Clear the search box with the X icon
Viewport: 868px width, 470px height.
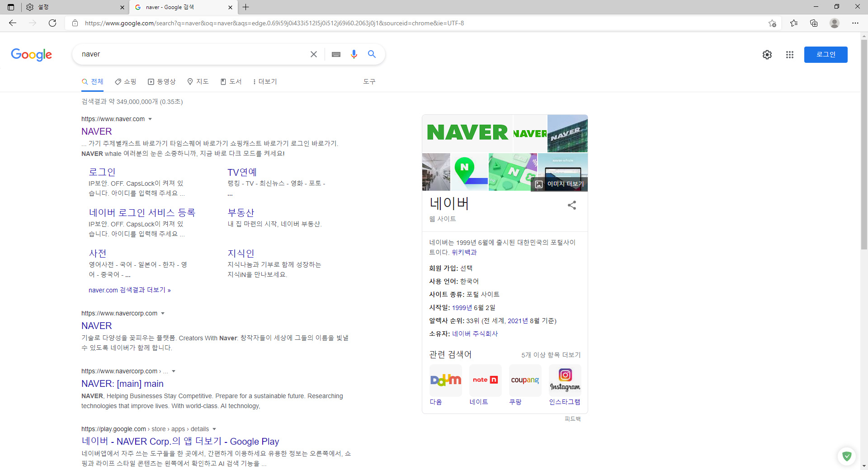(314, 54)
